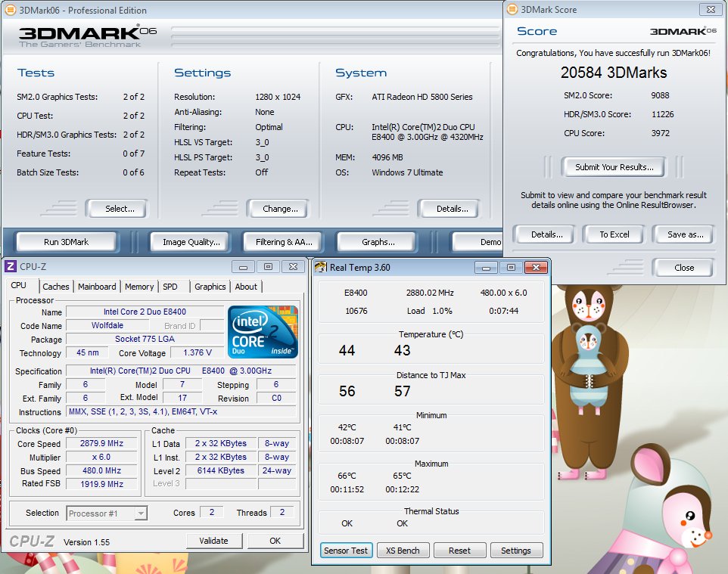Click the Threads count field

point(282,512)
